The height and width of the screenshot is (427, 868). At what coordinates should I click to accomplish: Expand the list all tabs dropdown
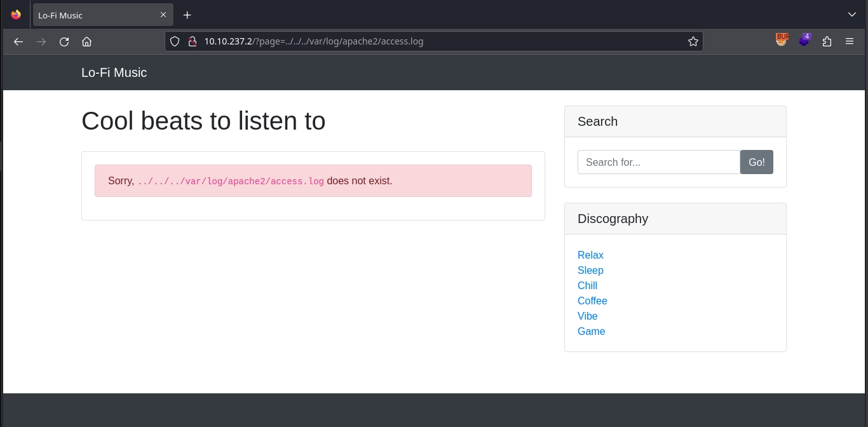(x=852, y=15)
